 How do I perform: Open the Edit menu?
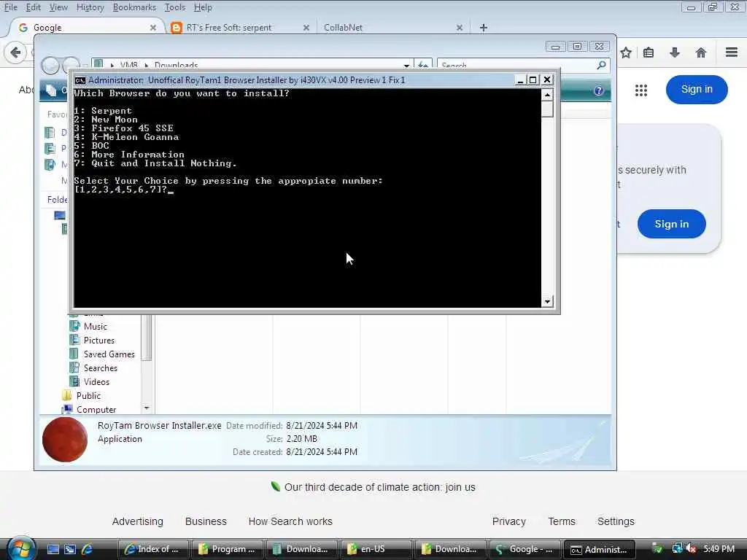click(x=33, y=7)
